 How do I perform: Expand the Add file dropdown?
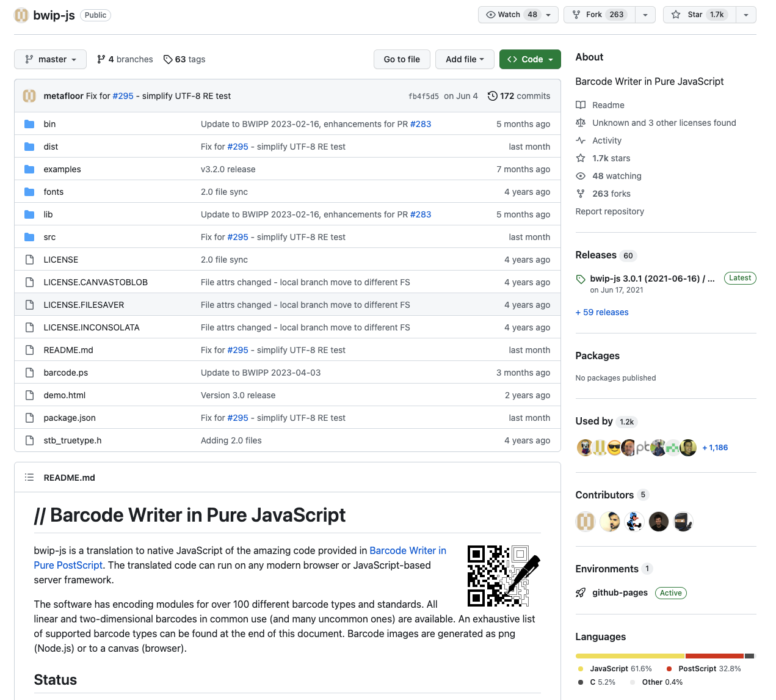coord(465,59)
